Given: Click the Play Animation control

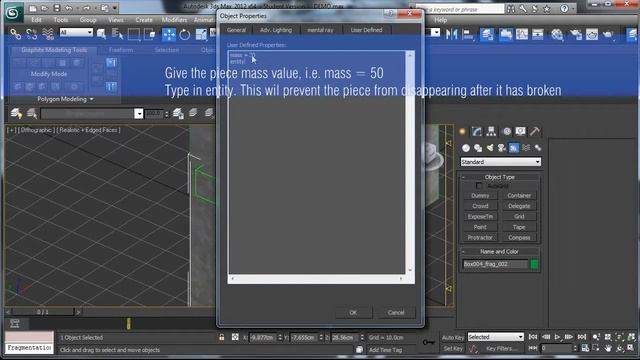Looking at the screenshot, I should click(x=557, y=337).
